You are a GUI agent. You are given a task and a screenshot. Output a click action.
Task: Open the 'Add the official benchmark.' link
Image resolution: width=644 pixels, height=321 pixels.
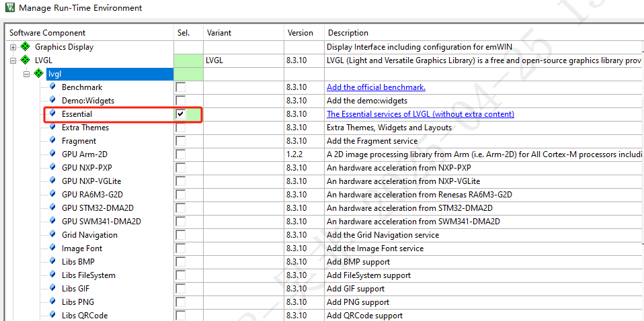[376, 87]
